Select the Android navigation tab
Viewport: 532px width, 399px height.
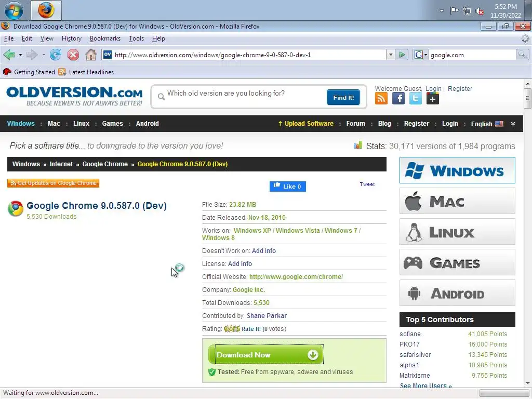coord(147,124)
